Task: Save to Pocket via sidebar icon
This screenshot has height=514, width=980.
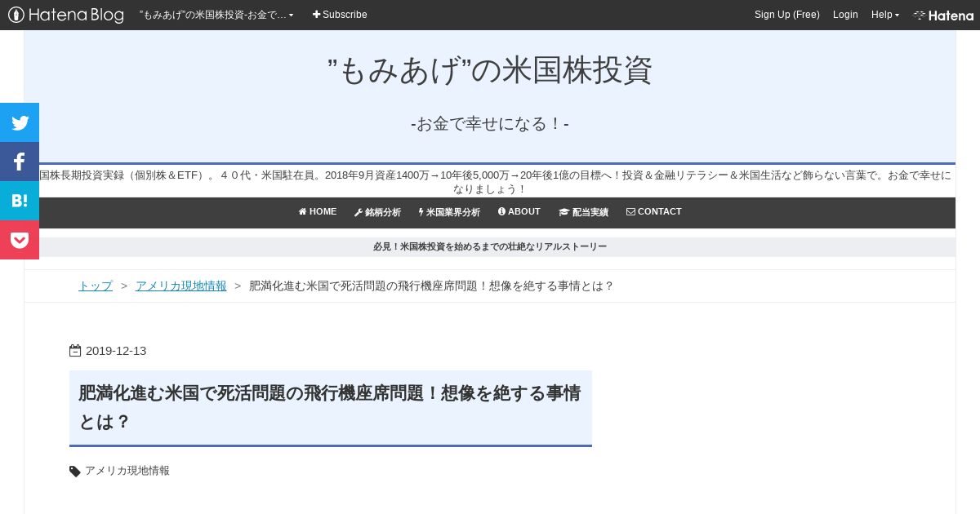Action: 20,240
